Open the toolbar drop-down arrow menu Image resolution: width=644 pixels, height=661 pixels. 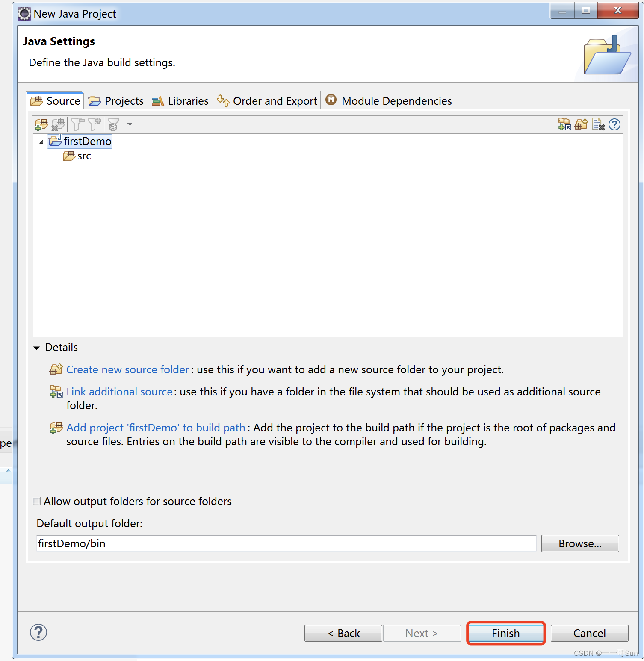tap(130, 124)
